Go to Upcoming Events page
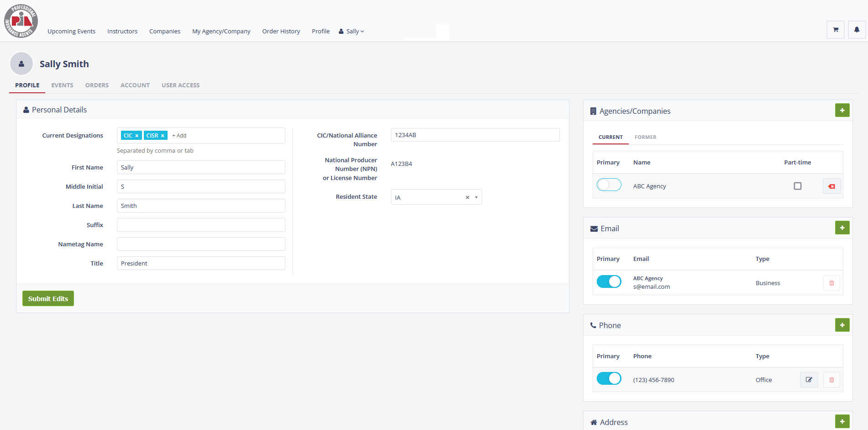Image resolution: width=868 pixels, height=430 pixels. (71, 32)
